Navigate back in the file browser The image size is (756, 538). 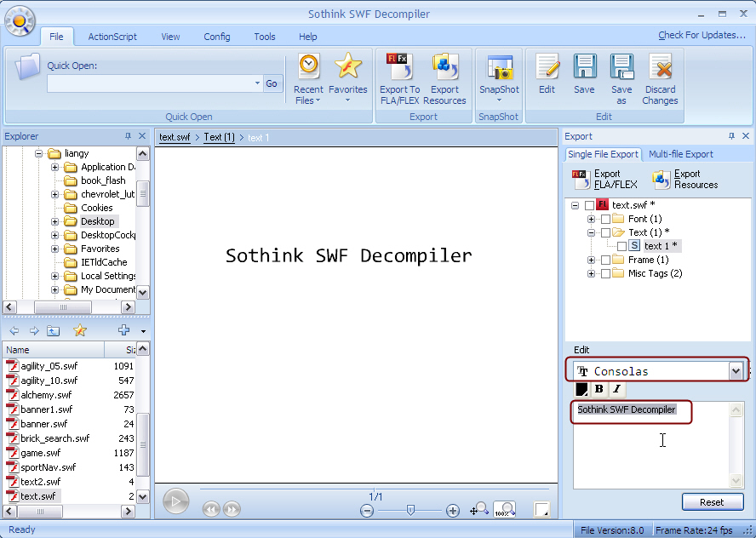[14, 330]
